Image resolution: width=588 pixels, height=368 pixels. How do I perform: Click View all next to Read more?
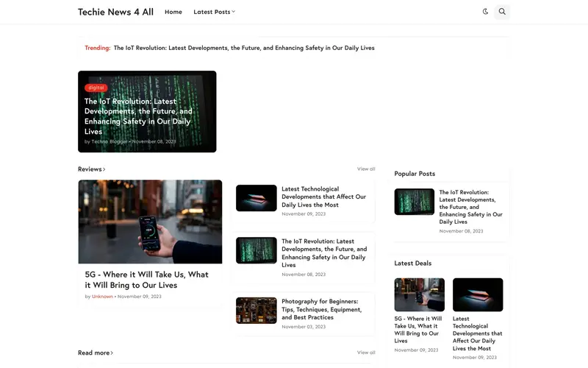(x=366, y=353)
